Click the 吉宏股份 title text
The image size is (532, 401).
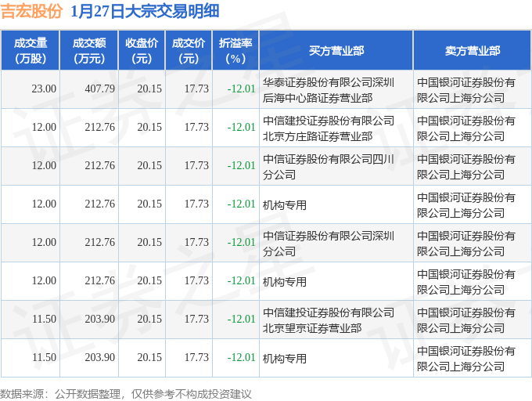pos(31,11)
